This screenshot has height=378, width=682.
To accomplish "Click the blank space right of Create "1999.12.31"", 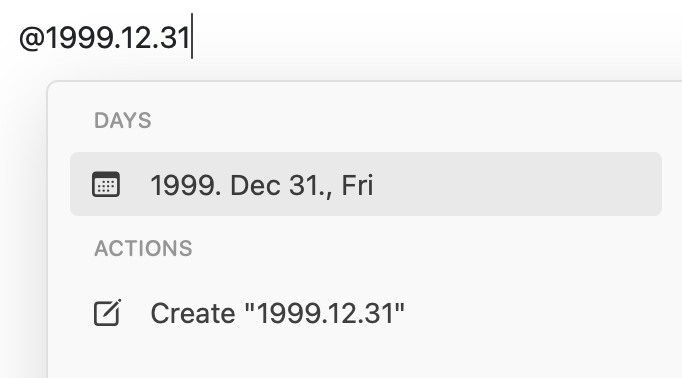I will tap(533, 313).
